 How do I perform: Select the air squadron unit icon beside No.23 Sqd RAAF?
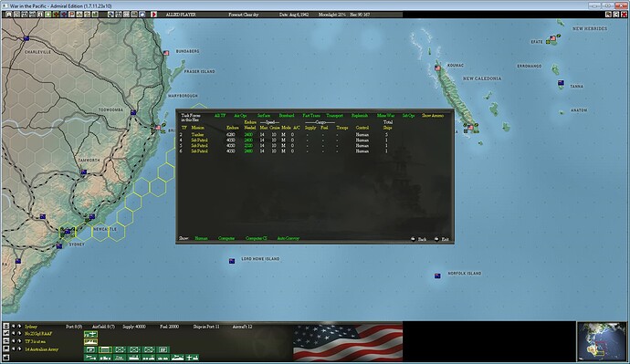coord(90,334)
